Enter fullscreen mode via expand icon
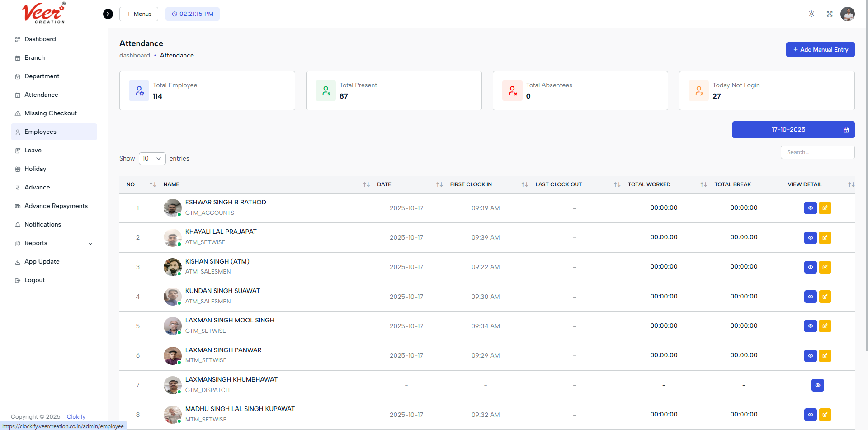Screen dimensions: 868x430 (830, 14)
